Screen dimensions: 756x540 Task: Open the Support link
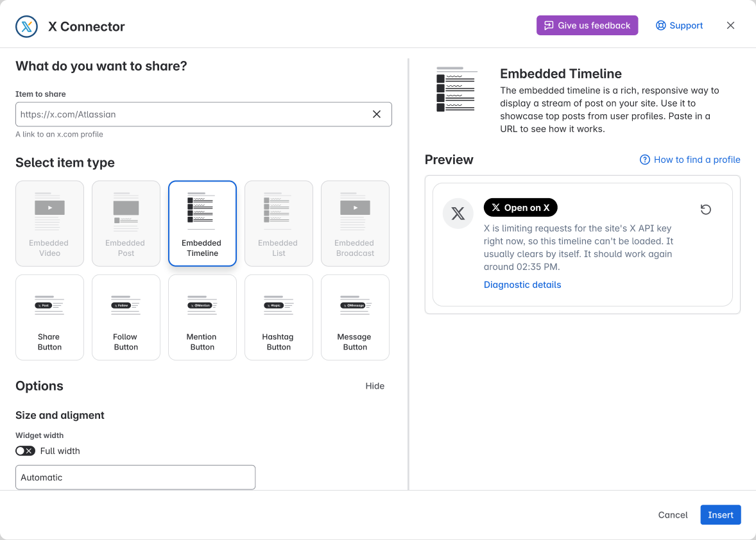click(x=679, y=26)
